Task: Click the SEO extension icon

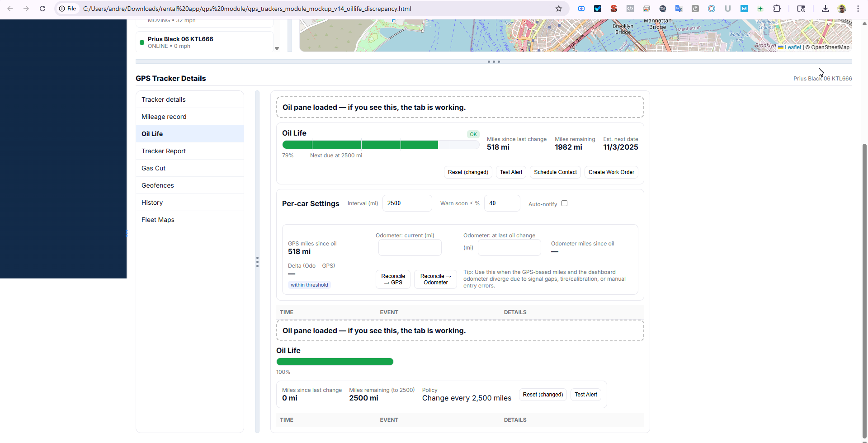Action: [x=614, y=9]
